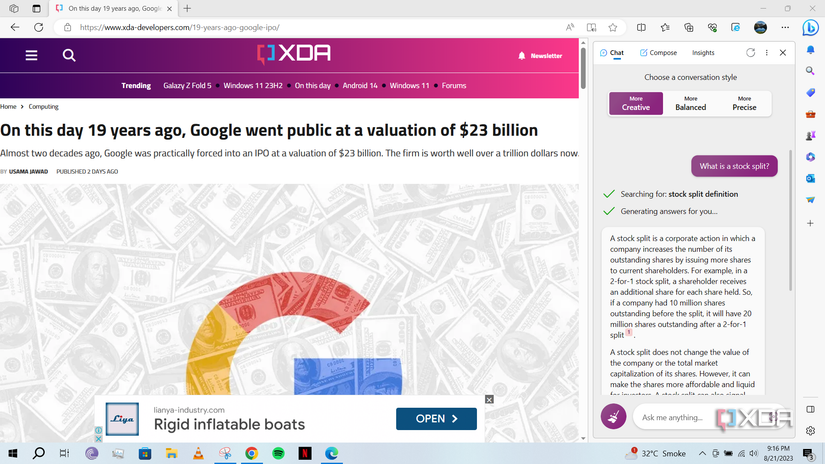The height and width of the screenshot is (464, 825).
Task: Open sidebar Shopping tag icon
Action: point(810,93)
